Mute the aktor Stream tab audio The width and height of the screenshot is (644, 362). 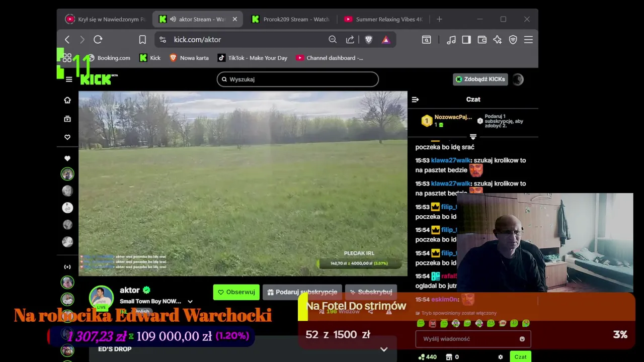pyautogui.click(x=173, y=19)
